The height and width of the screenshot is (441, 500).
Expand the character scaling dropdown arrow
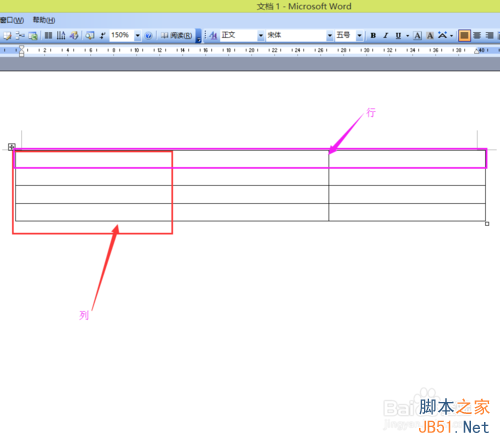[x=451, y=36]
